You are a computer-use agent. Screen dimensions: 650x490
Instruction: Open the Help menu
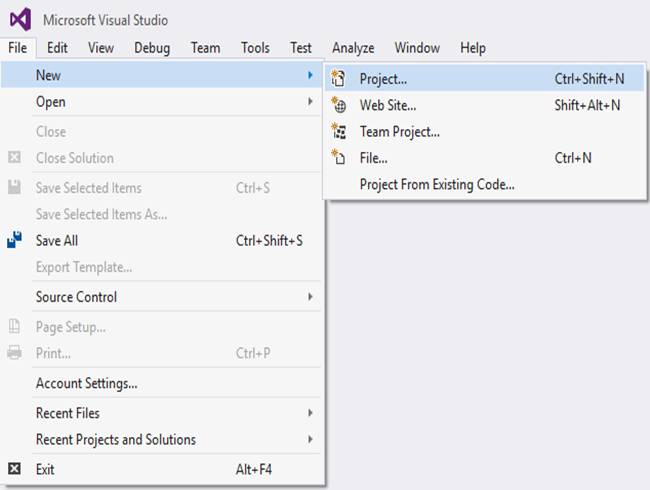tap(473, 47)
